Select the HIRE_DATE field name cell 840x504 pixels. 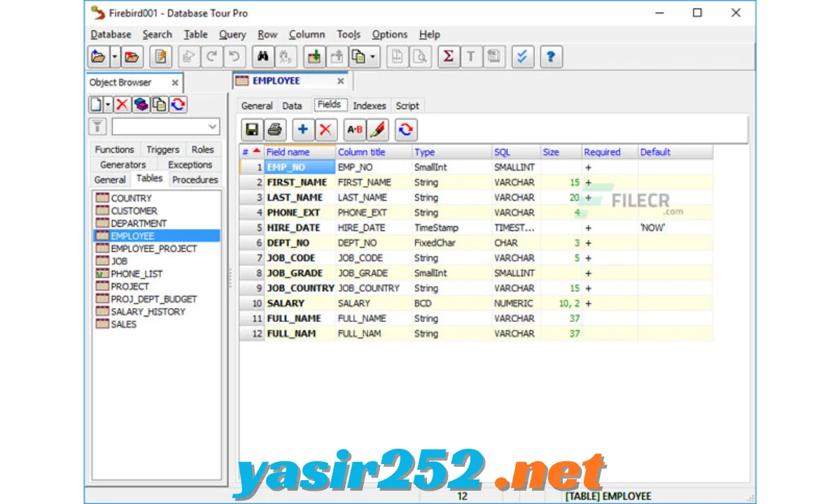[x=300, y=227]
